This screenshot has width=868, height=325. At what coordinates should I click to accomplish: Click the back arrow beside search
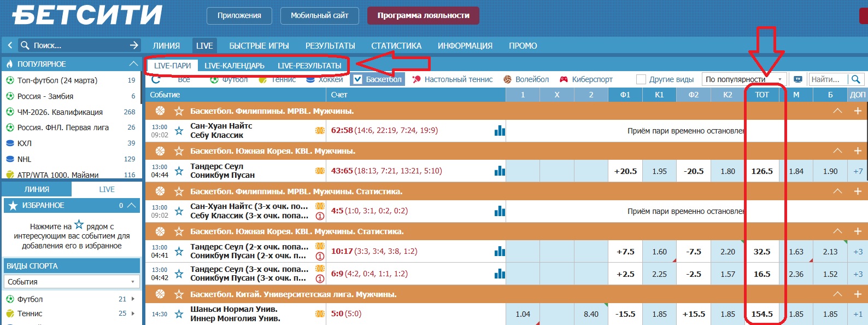click(10, 45)
